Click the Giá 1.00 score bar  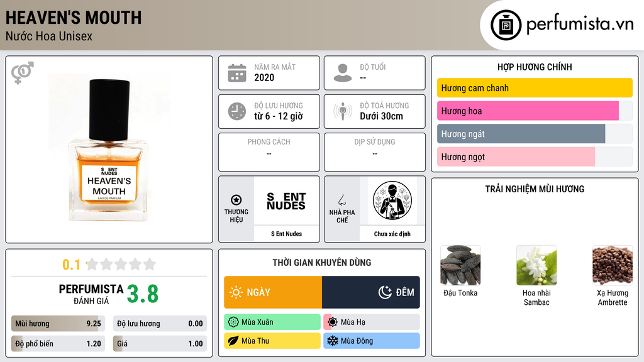click(160, 344)
